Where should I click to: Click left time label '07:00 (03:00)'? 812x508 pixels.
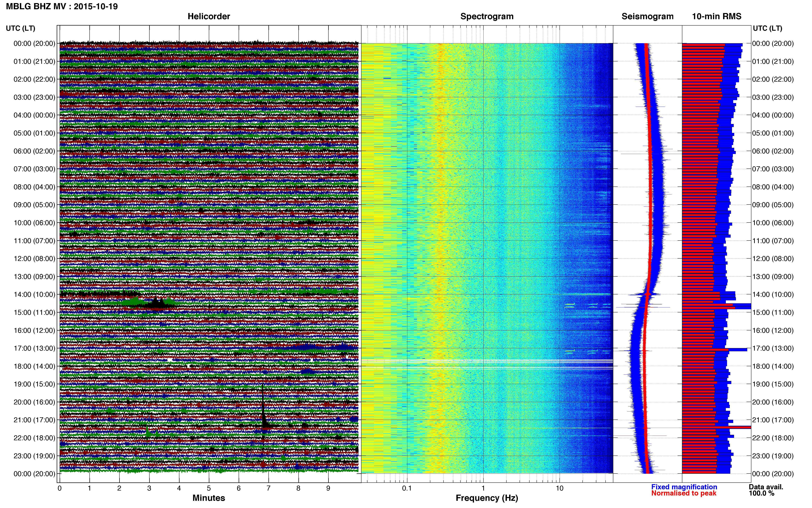pos(34,169)
